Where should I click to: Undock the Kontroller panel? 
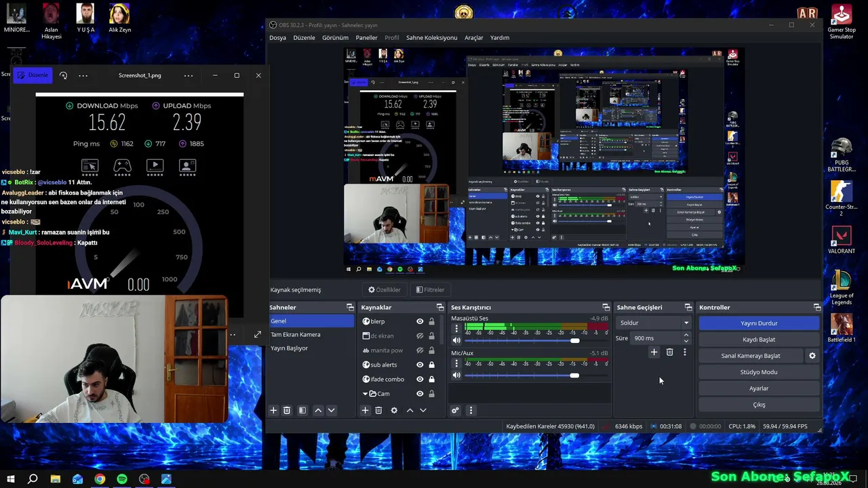pyautogui.click(x=817, y=308)
